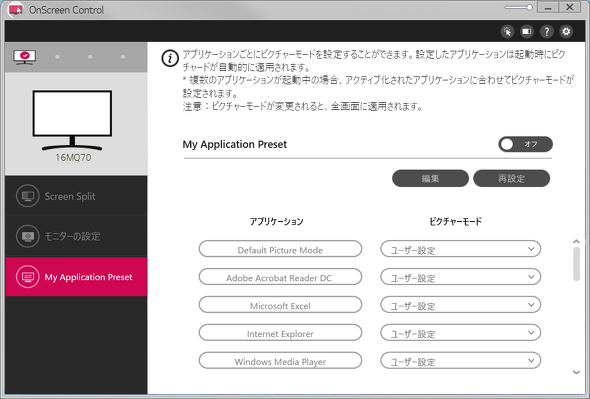
Task: Select the third monitor slot dot
Action: pos(90,57)
